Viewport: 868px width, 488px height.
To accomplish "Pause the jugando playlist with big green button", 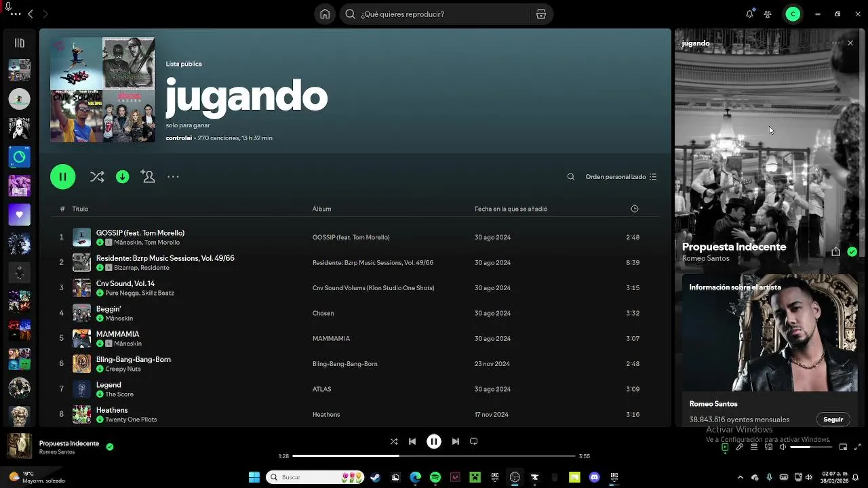I will [62, 177].
